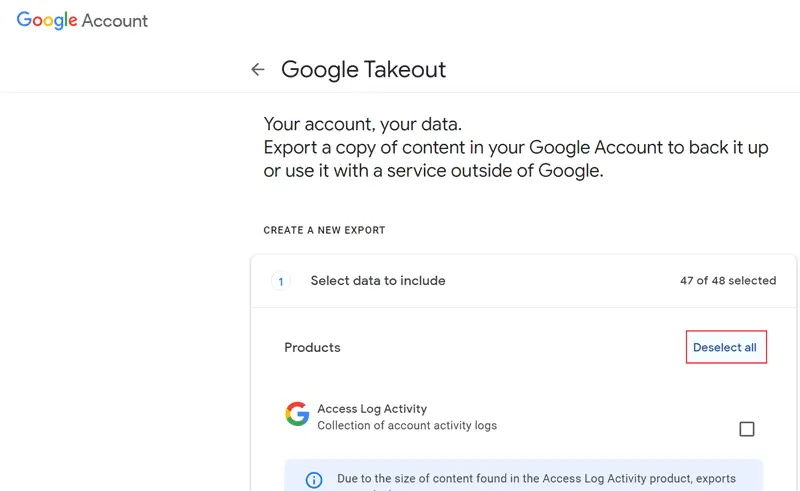
Task: Click the service outside of Google text line
Action: pyautogui.click(x=435, y=171)
